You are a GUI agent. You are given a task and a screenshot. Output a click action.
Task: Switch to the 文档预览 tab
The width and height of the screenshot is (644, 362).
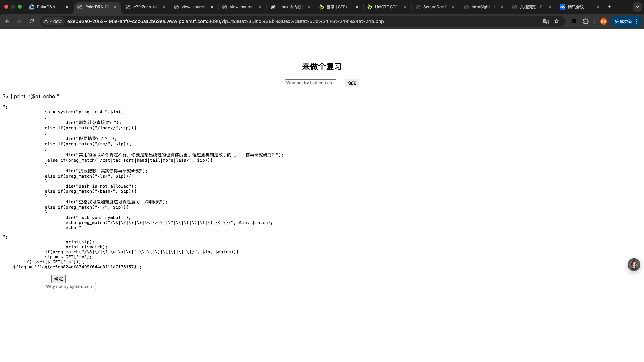point(531,7)
